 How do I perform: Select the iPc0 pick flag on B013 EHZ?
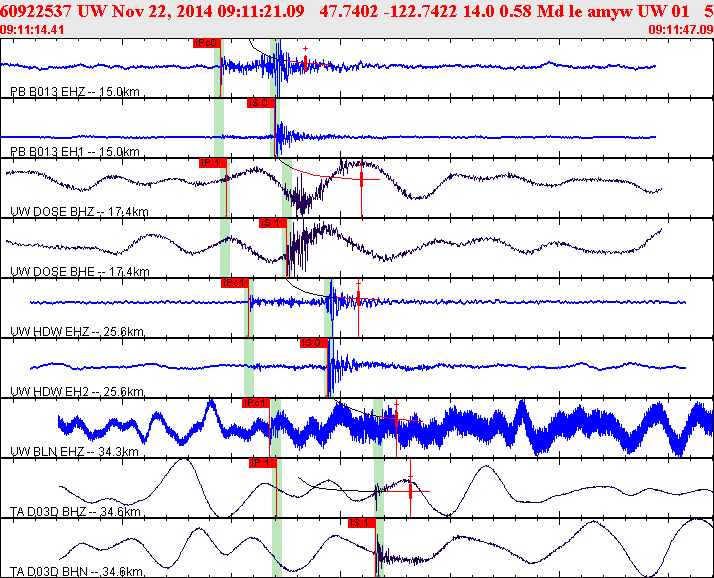pos(207,43)
